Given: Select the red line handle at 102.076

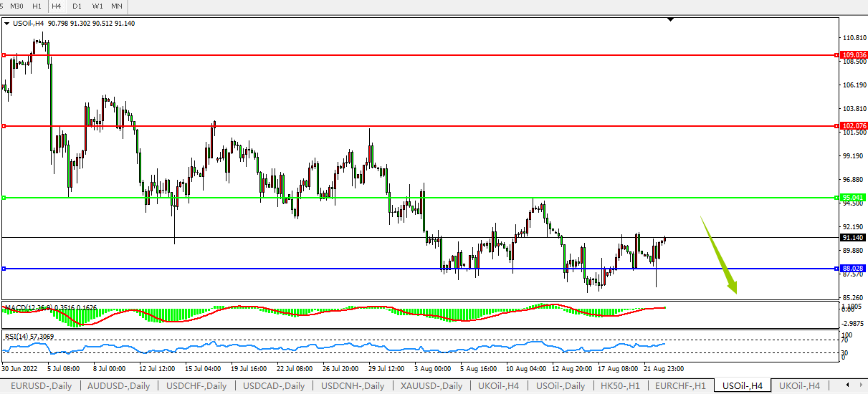Looking at the screenshot, I should [x=4, y=126].
